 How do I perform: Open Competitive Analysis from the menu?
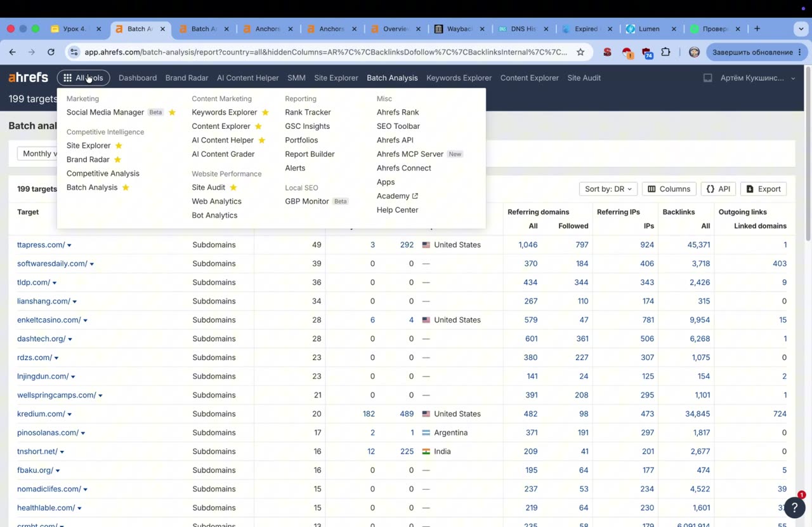tap(103, 173)
